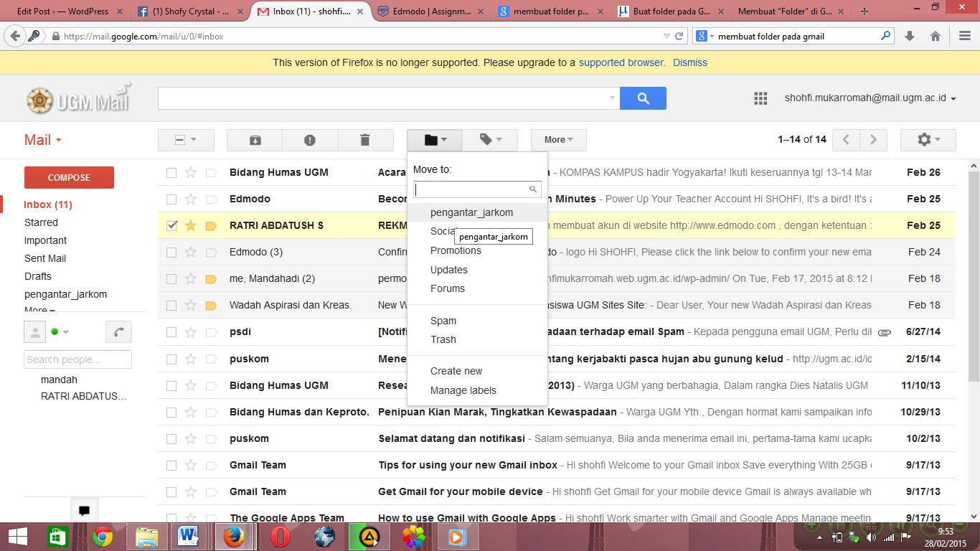Viewport: 980px width, 551px height.
Task: Tick the psdi email checkbox
Action: 171,331
